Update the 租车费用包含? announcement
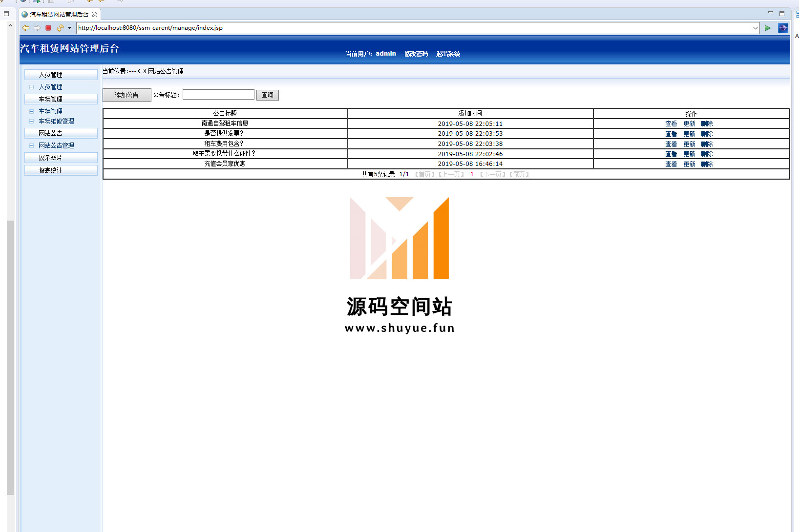799x532 pixels. pos(689,144)
